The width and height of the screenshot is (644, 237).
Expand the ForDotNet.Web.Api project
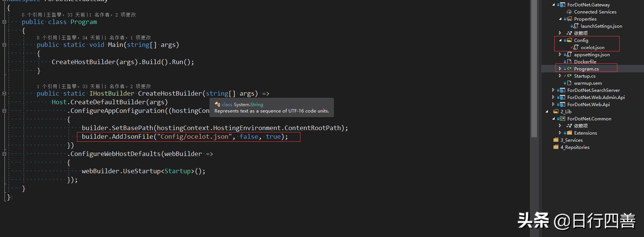[x=554, y=105]
